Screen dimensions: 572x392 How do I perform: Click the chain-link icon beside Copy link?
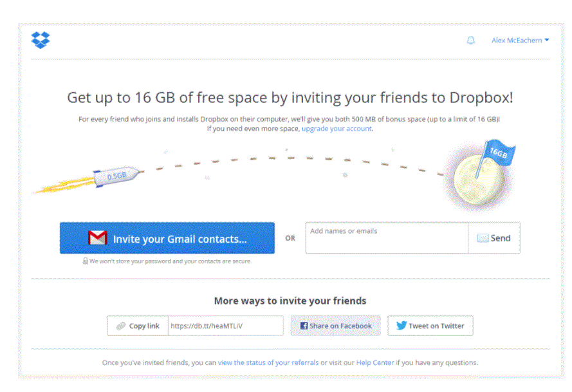[x=120, y=326]
